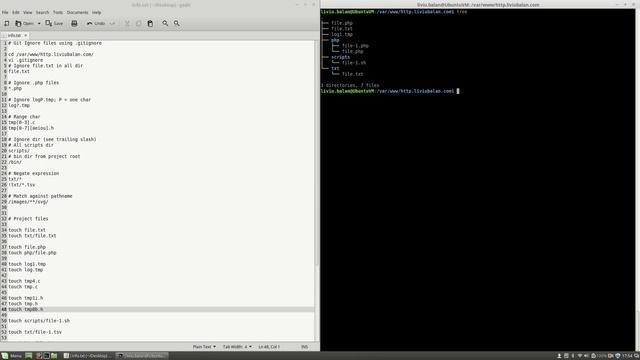Click the 'scripts' directory in terminal tree
Image resolution: width=640 pixels, height=360 pixels.
pyautogui.click(x=340, y=57)
